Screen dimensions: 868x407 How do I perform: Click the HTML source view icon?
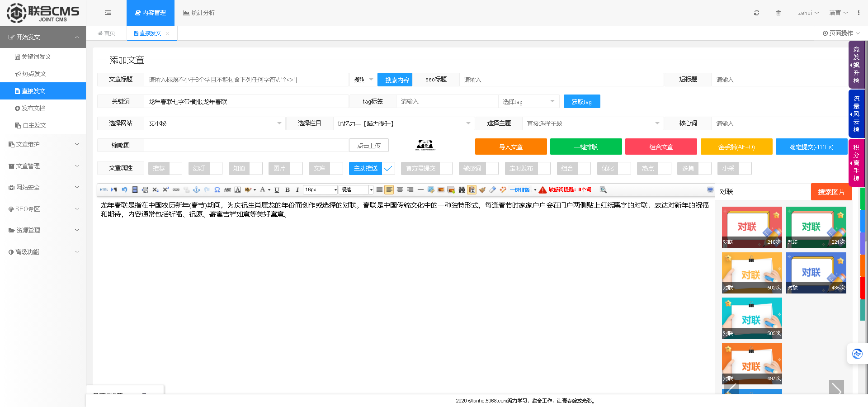tap(104, 190)
